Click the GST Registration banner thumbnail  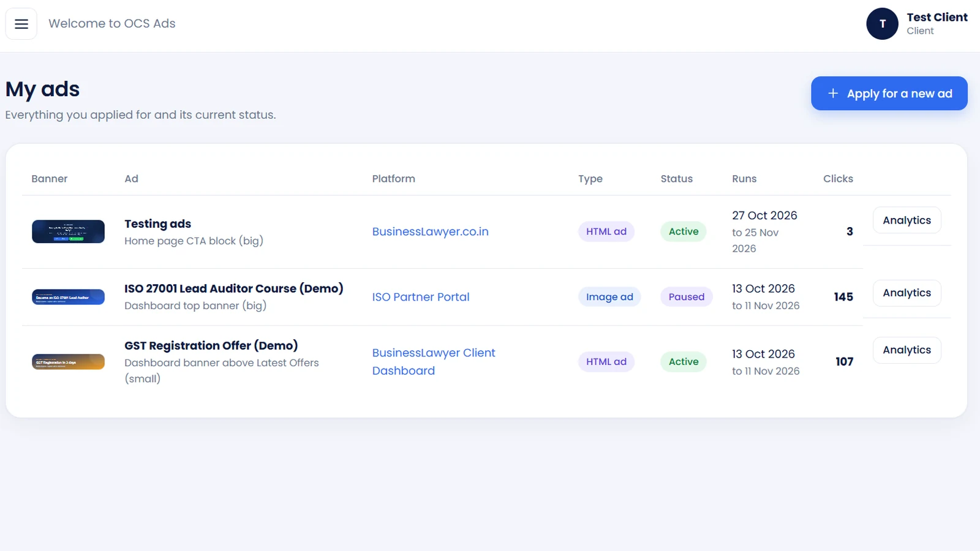coord(68,362)
